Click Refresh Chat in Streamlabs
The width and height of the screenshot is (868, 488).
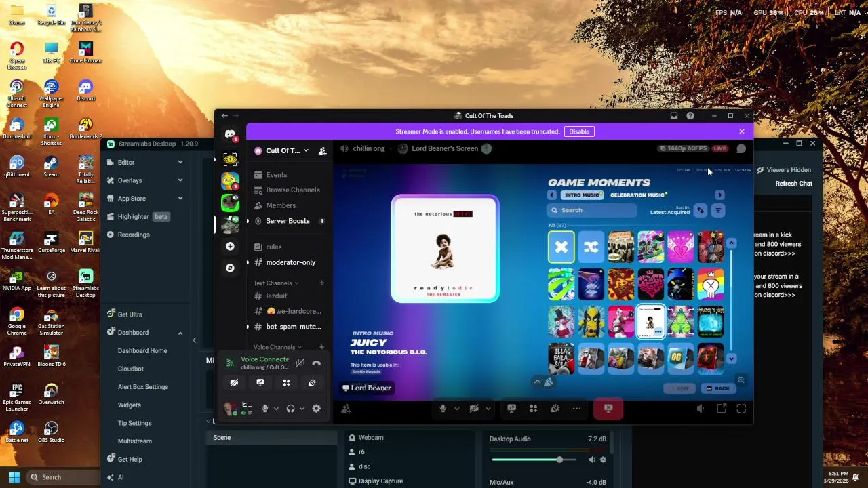(x=793, y=184)
